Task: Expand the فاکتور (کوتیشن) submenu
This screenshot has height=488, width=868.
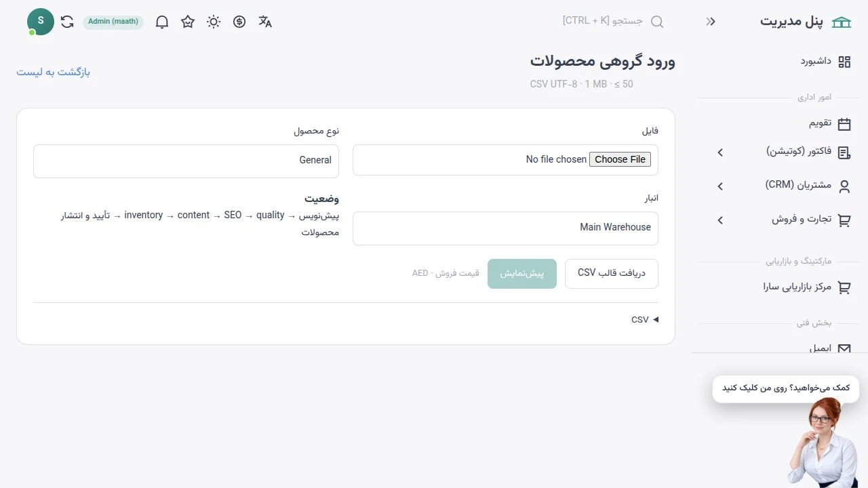Action: (x=720, y=152)
